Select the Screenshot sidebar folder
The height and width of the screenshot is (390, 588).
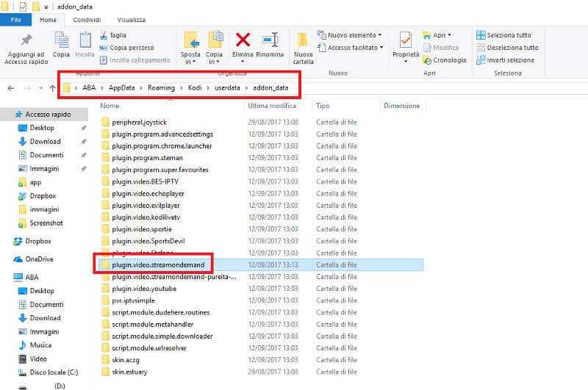(46, 223)
